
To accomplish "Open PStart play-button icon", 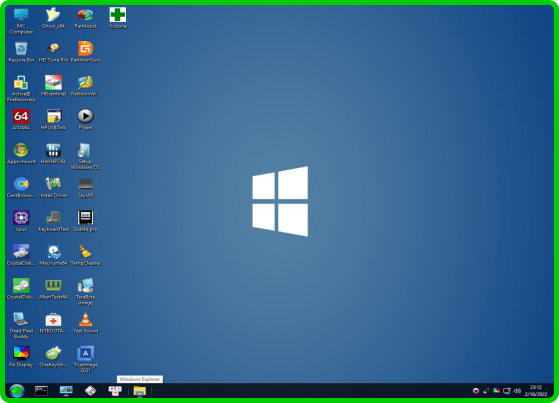I will point(85,119).
